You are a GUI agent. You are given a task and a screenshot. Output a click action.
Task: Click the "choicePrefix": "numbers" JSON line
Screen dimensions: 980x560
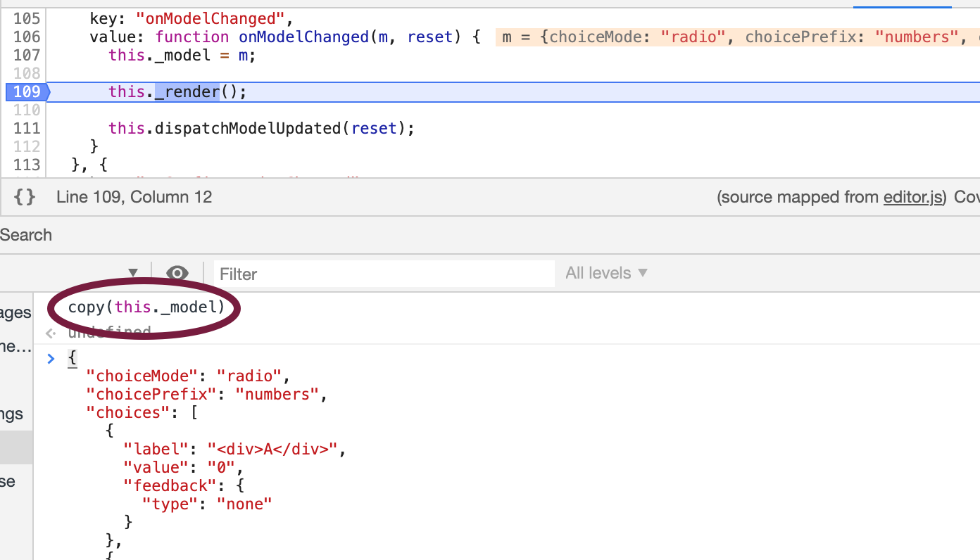207,394
